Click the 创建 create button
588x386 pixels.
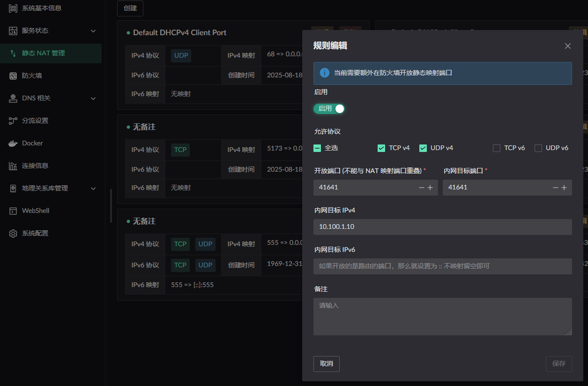click(x=130, y=8)
